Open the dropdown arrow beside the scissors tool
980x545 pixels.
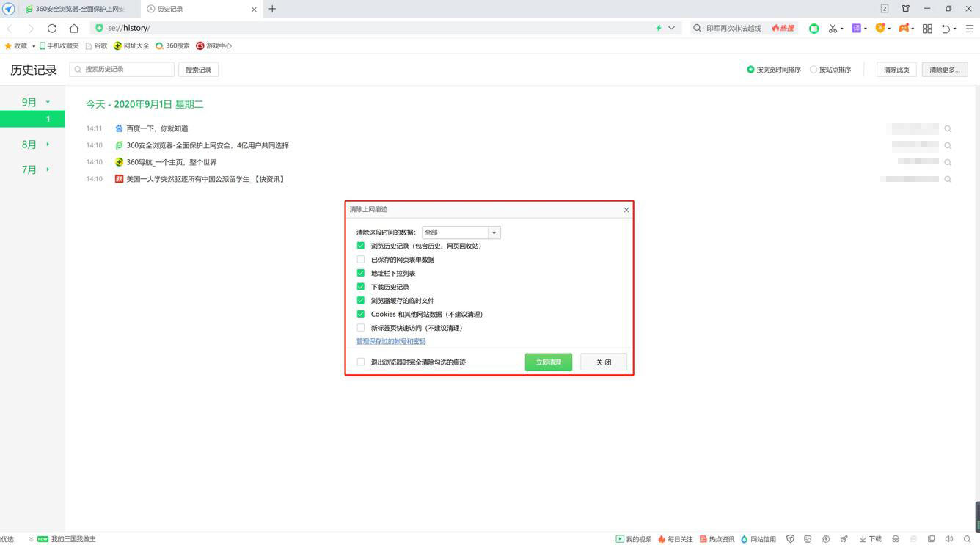841,29
